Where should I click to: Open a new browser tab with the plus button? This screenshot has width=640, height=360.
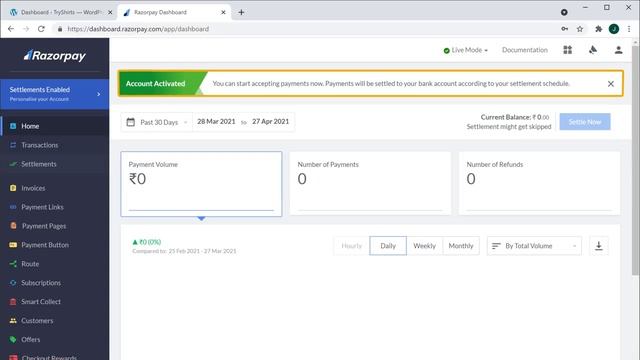(x=241, y=12)
